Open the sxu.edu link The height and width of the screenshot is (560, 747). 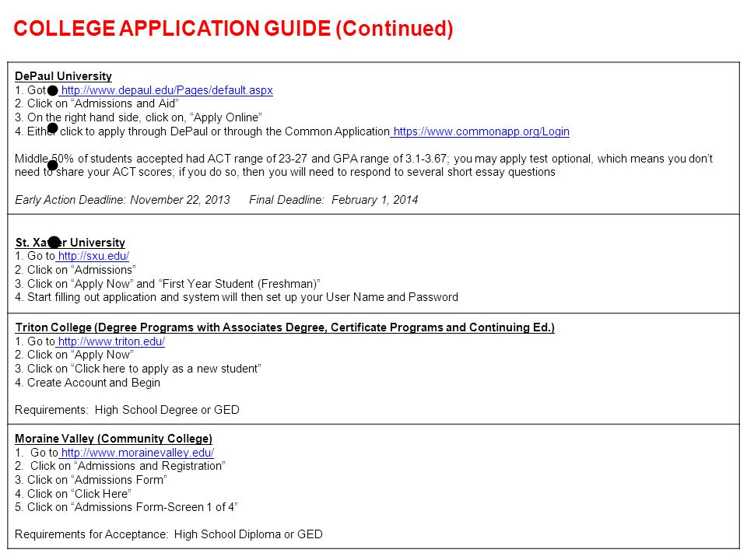point(93,256)
